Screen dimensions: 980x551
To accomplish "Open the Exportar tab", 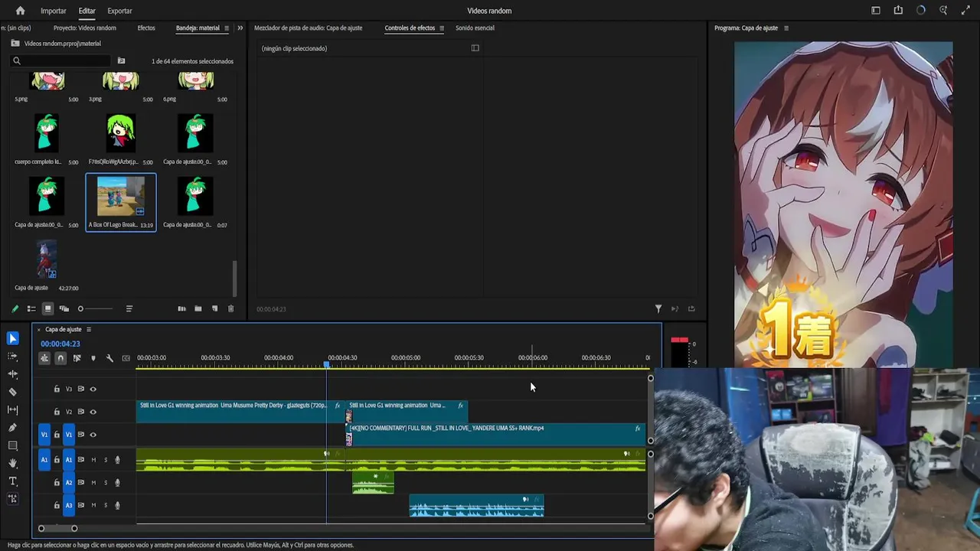I will (119, 11).
